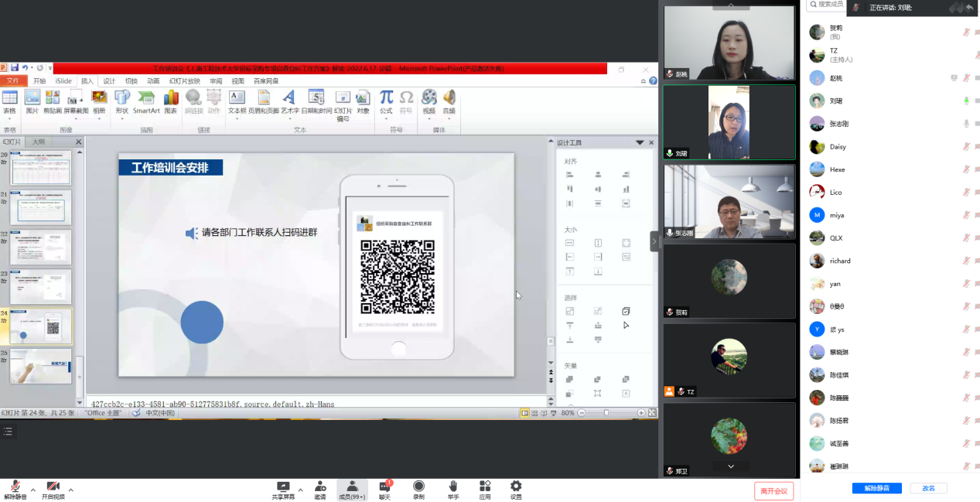The image size is (980, 502).
Task: Click the 改名 rename button
Action: point(928,489)
